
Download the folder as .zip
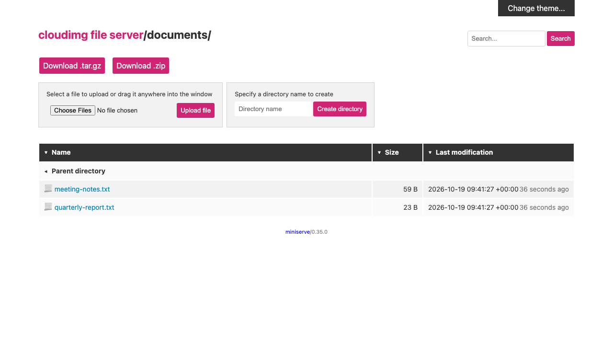(141, 66)
